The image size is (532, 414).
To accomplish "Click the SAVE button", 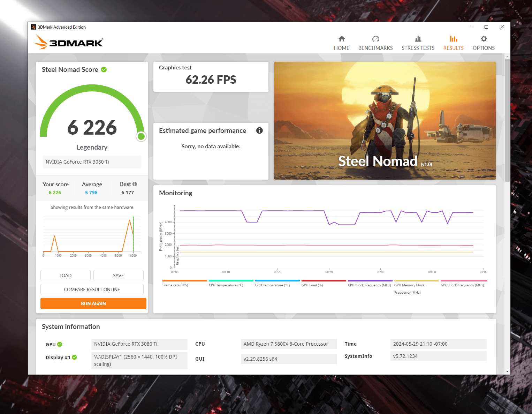I will point(119,276).
